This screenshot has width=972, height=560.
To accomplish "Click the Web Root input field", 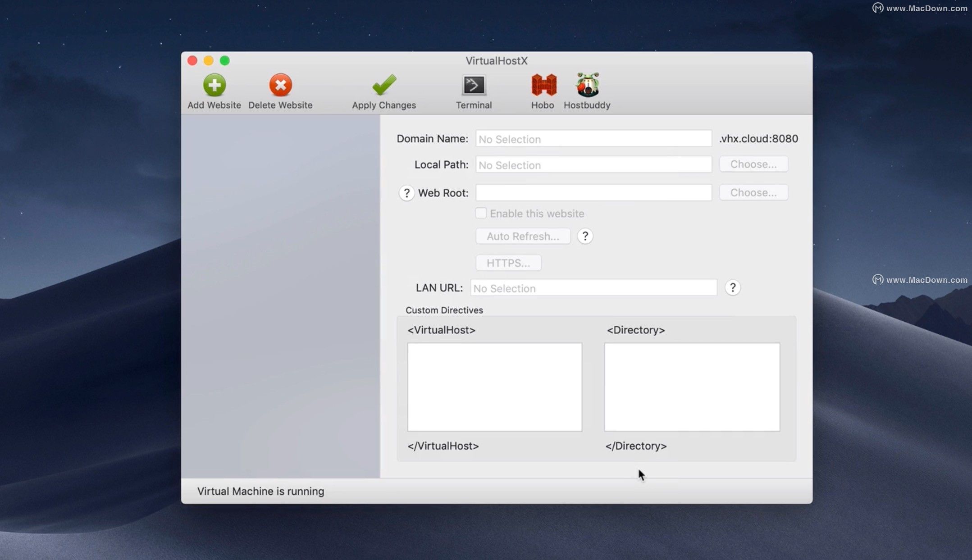I will 593,193.
